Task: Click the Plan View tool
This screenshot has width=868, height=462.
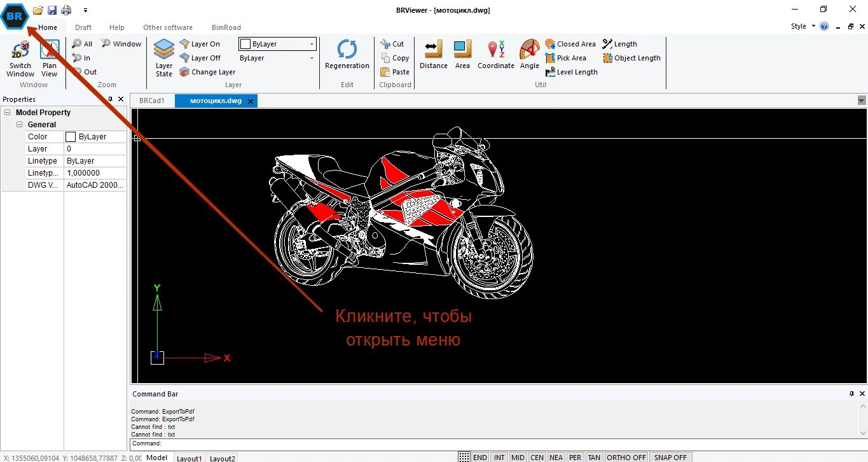Action: (x=50, y=59)
